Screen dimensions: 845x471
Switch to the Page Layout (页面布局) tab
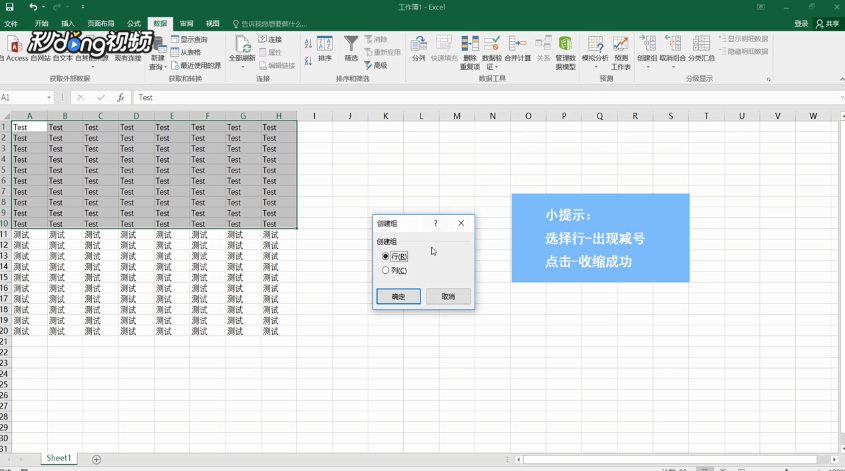(x=101, y=24)
